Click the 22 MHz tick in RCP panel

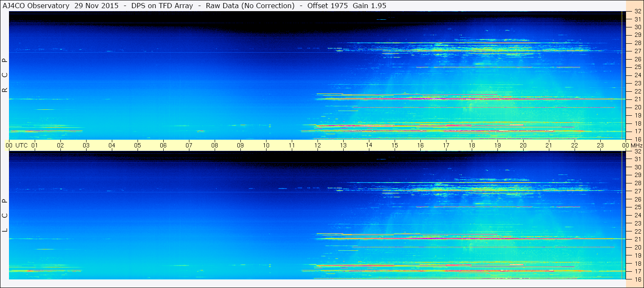tap(637, 91)
